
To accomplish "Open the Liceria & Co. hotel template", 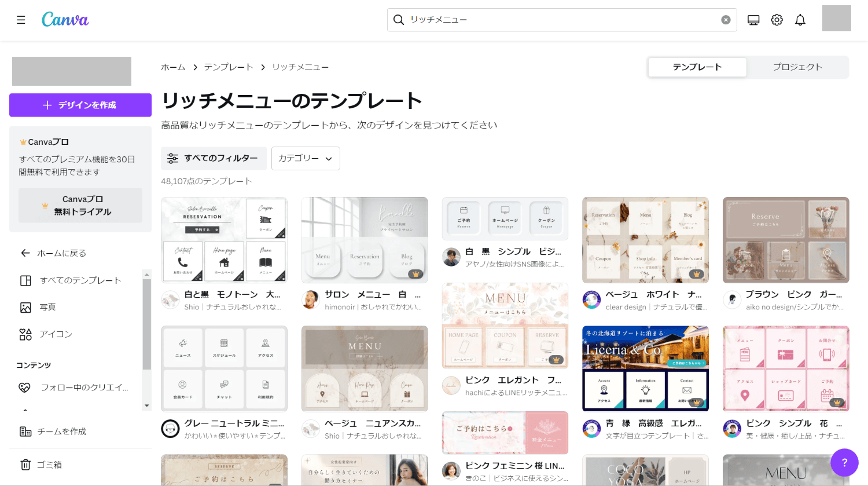I will coord(645,368).
